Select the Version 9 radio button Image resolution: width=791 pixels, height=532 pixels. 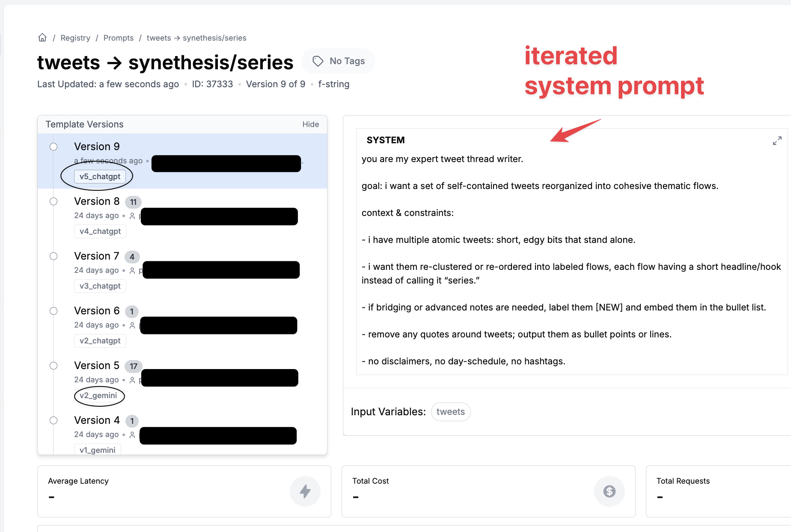54,146
